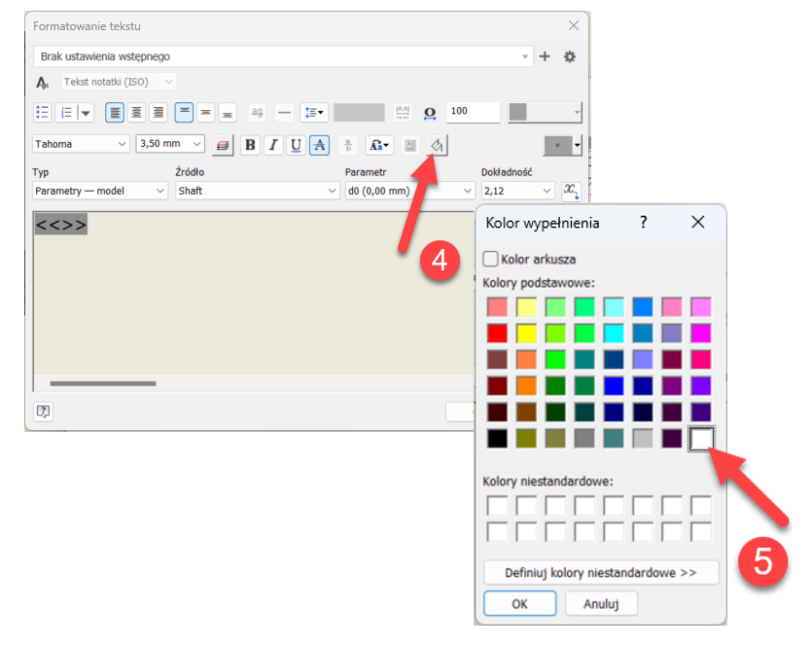Open the Tahoma font dropdown
The height and width of the screenshot is (646, 812).
[81, 144]
